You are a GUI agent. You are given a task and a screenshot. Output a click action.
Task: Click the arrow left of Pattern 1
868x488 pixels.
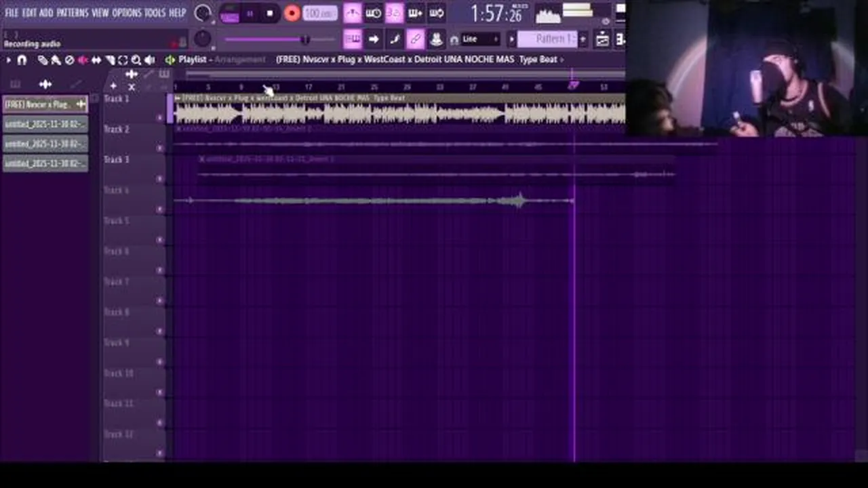[x=512, y=39]
